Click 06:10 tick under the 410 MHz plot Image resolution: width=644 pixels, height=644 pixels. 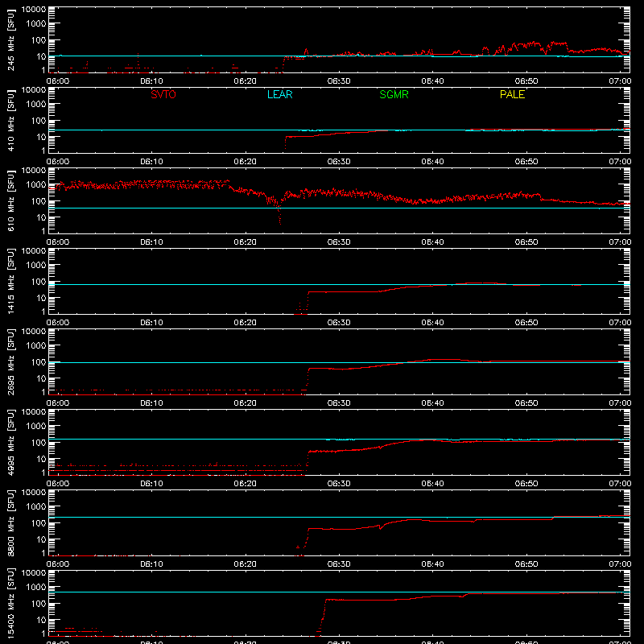[151, 162]
